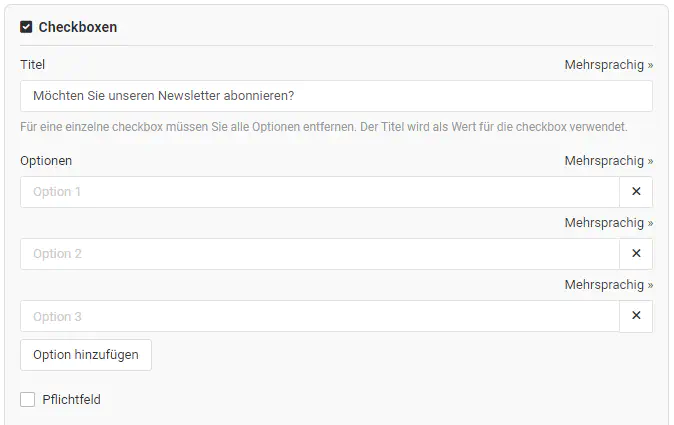Expand Mehrsprachig for the Titel field

point(608,64)
